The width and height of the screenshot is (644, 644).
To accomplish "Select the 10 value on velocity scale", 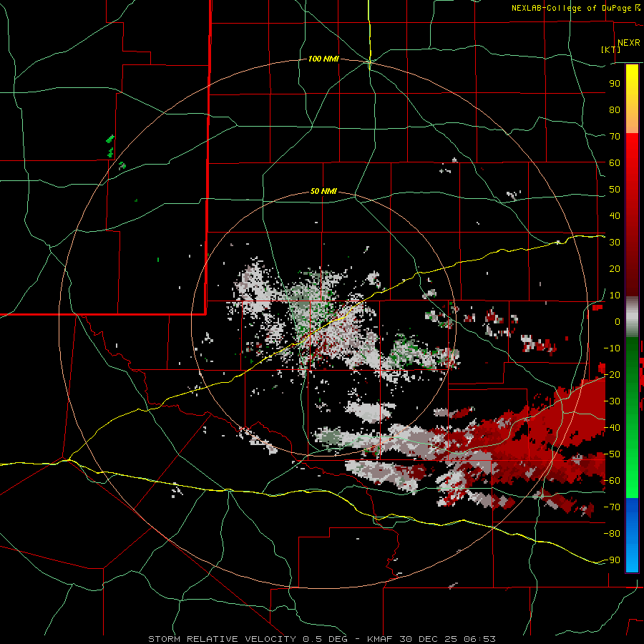I will point(615,296).
